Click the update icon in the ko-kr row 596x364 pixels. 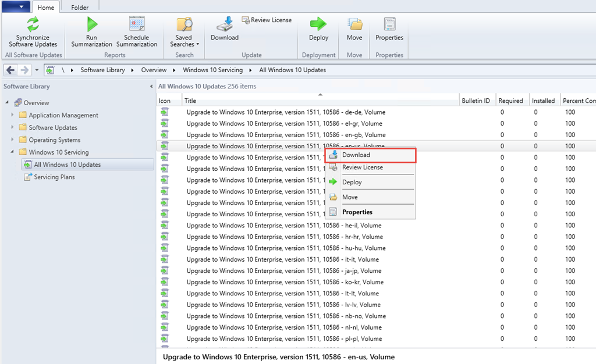coord(164,282)
